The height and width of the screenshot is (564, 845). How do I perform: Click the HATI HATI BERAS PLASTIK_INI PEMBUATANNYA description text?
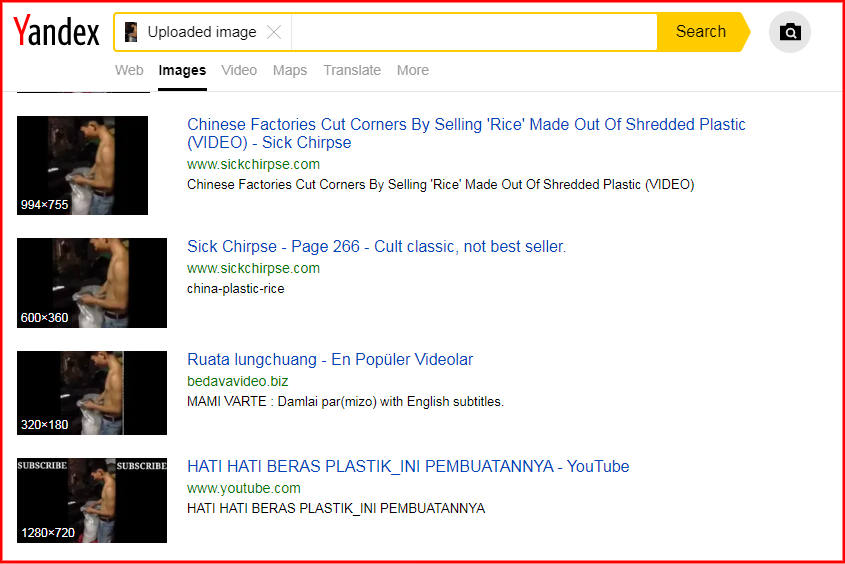tap(336, 509)
